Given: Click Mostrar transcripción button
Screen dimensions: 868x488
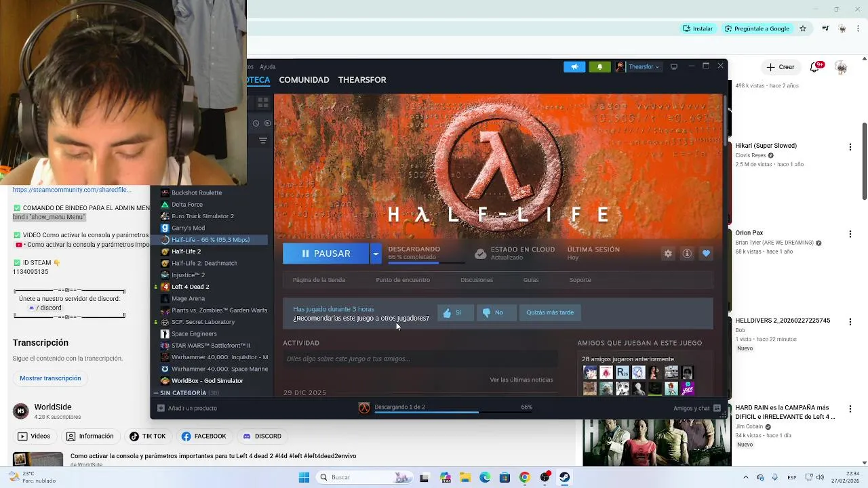Looking at the screenshot, I should [x=50, y=378].
